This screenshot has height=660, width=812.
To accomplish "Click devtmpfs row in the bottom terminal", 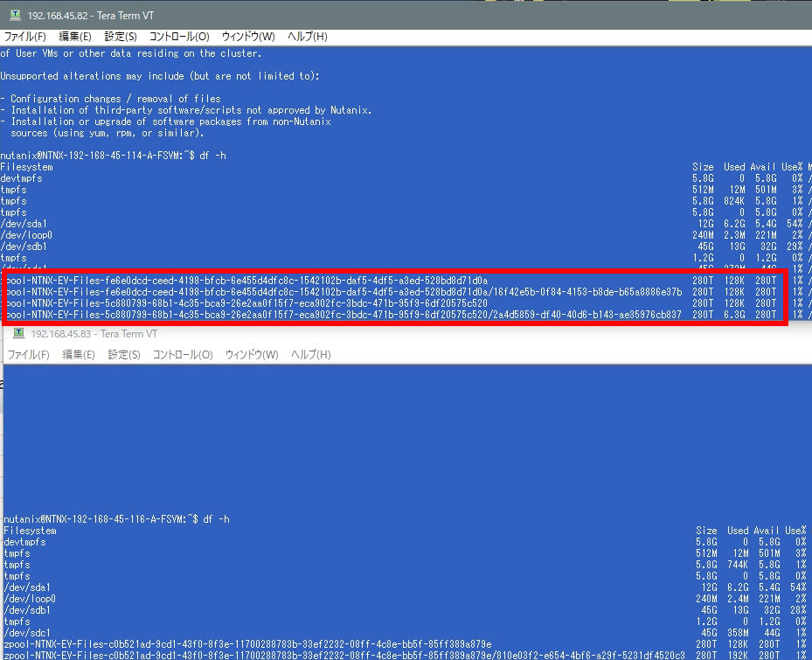I will coord(407,542).
